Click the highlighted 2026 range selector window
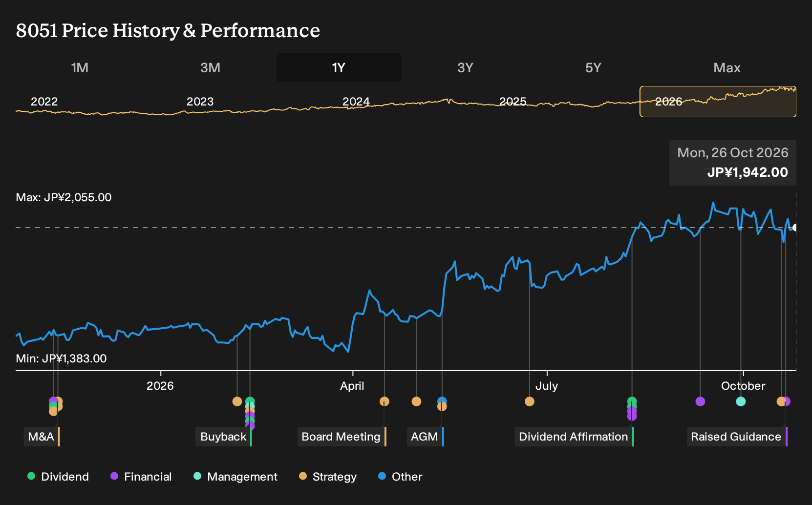 click(718, 102)
